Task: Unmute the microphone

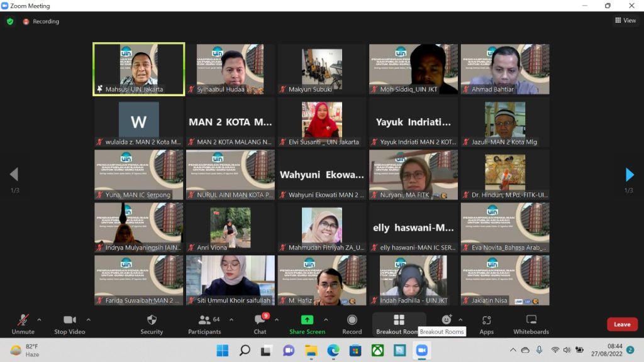Action: point(23,324)
